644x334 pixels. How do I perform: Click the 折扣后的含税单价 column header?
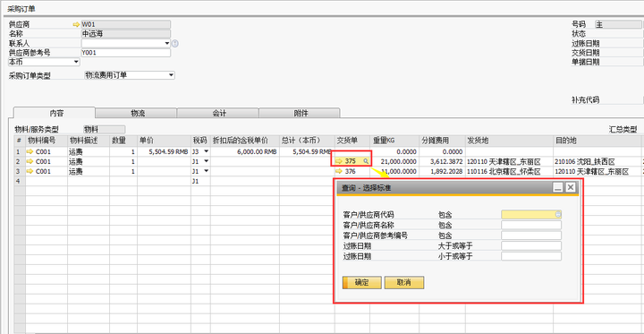(x=245, y=141)
